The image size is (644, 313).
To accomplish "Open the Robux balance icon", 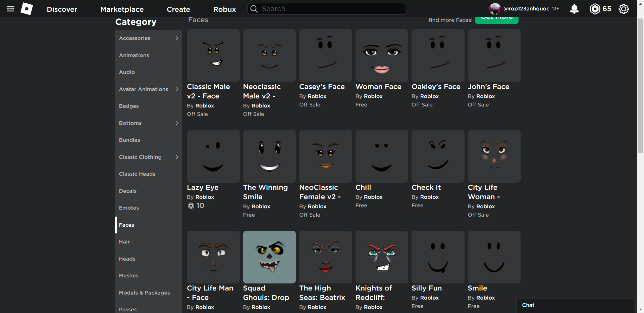I will tap(595, 9).
